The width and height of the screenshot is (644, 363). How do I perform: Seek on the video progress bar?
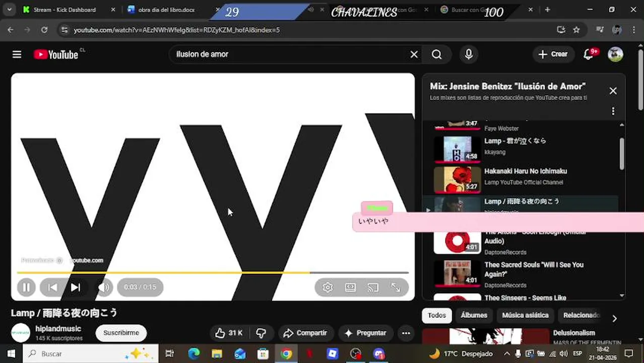[x=213, y=273]
